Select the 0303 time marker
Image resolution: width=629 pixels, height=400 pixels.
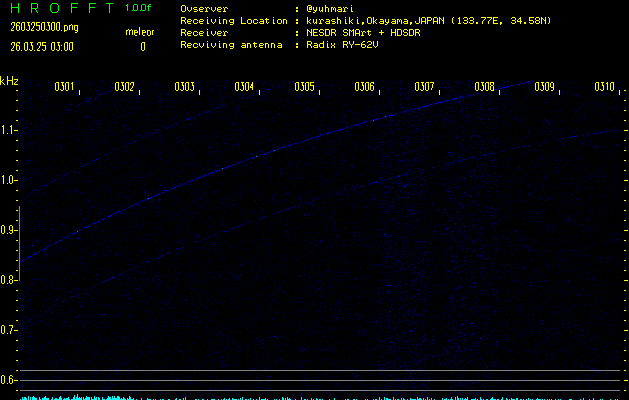click(184, 87)
